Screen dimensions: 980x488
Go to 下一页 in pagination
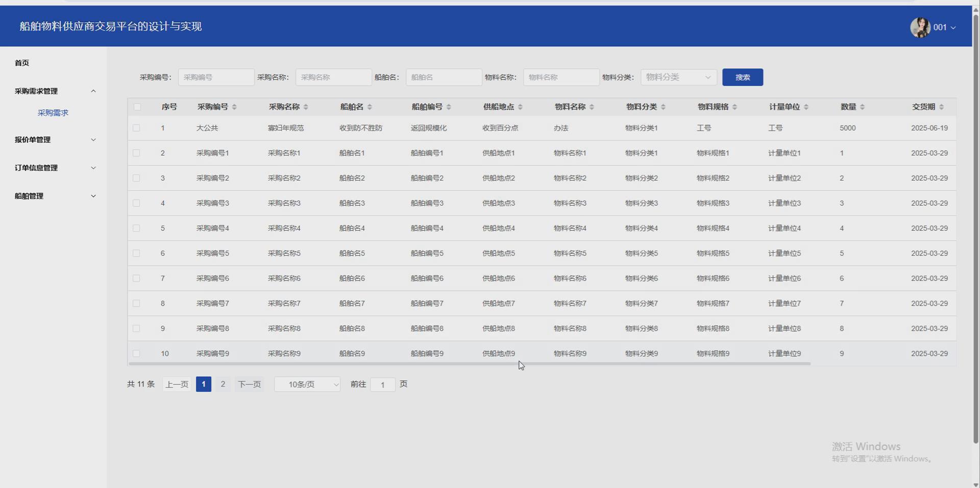[x=249, y=384]
